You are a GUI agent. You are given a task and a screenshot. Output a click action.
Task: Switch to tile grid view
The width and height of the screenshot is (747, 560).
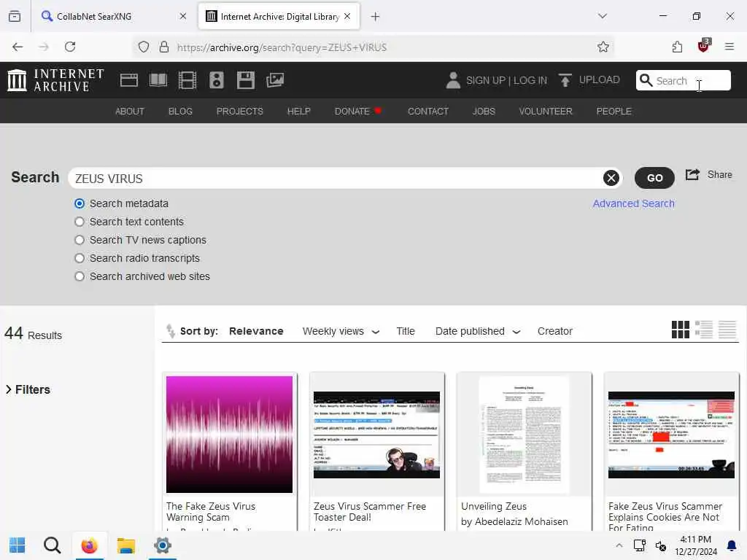pos(681,330)
